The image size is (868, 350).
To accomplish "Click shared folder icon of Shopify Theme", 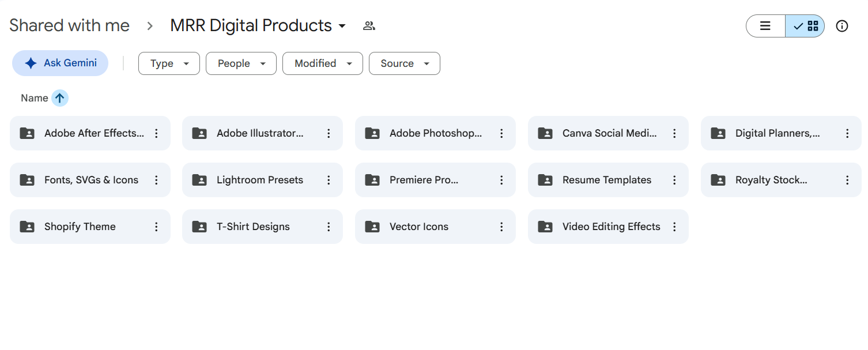I will click(x=27, y=227).
